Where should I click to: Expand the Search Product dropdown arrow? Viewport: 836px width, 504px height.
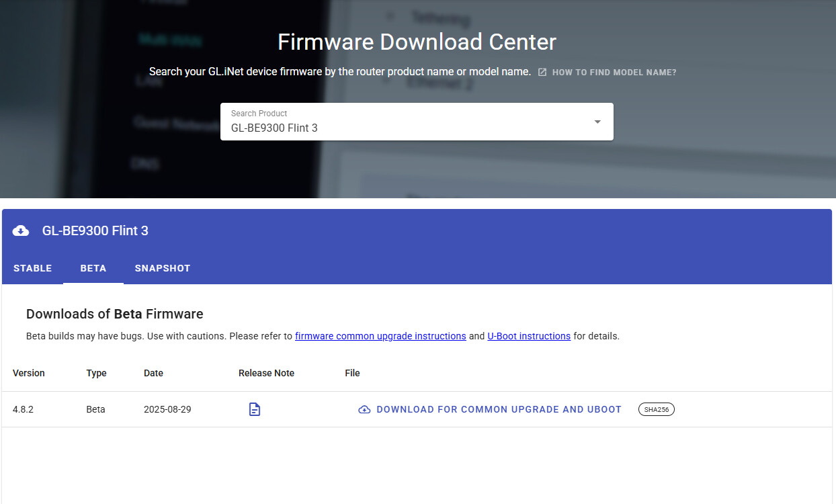(x=597, y=122)
